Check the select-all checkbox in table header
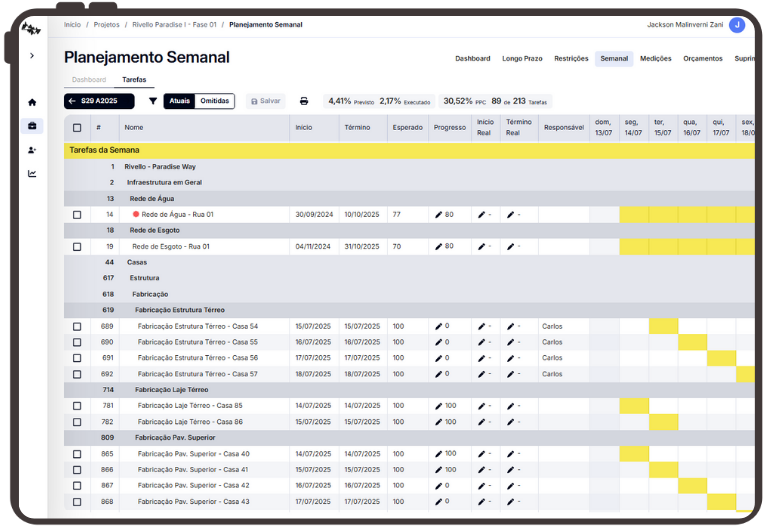The image size is (769, 528). [77, 128]
